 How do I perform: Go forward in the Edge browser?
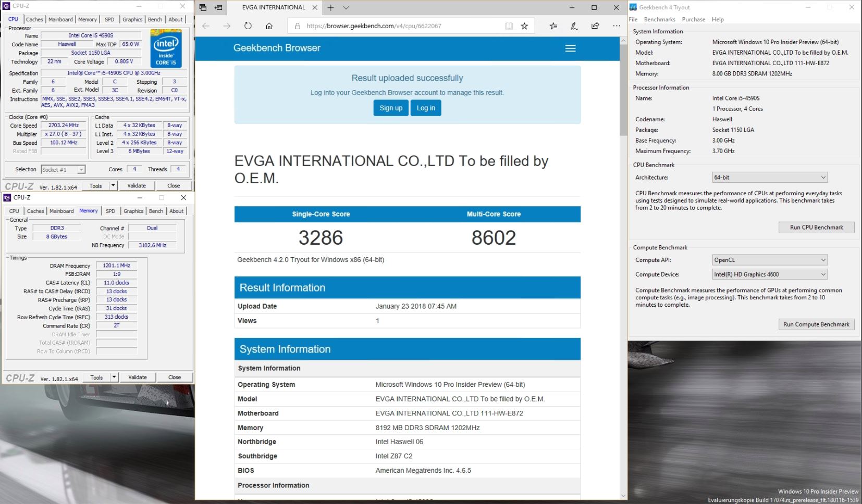point(227,26)
